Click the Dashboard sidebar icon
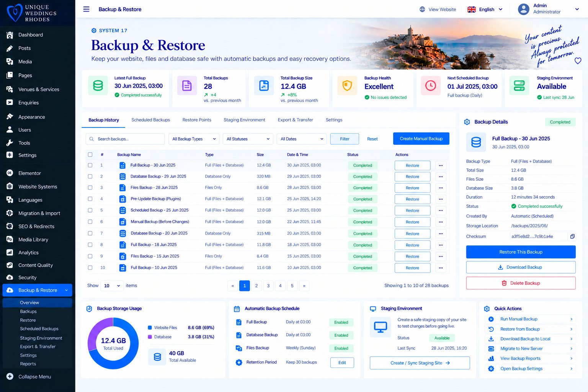This screenshot has width=588, height=392. coord(10,35)
